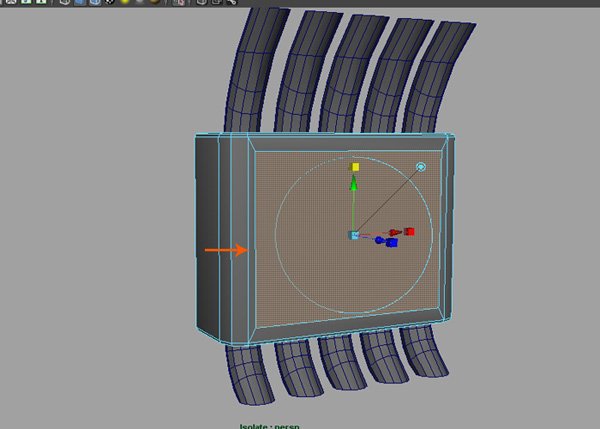Click the blue Z-axis round handle

tap(379, 240)
